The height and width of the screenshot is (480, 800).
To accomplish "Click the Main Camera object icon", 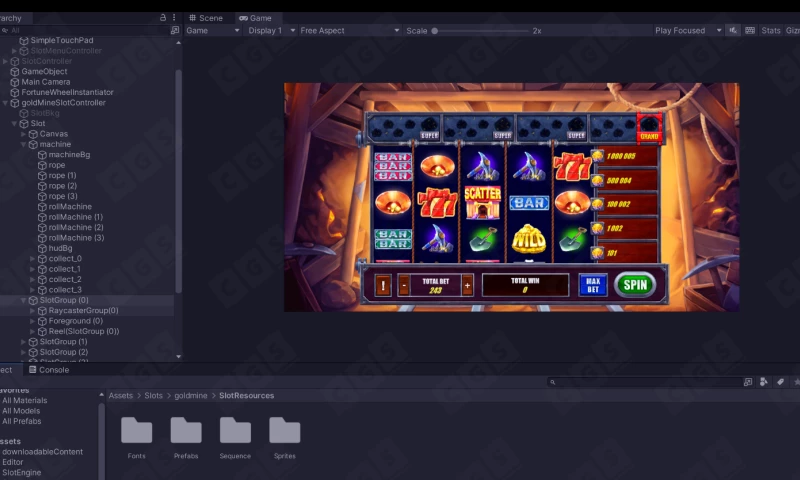I will (15, 82).
